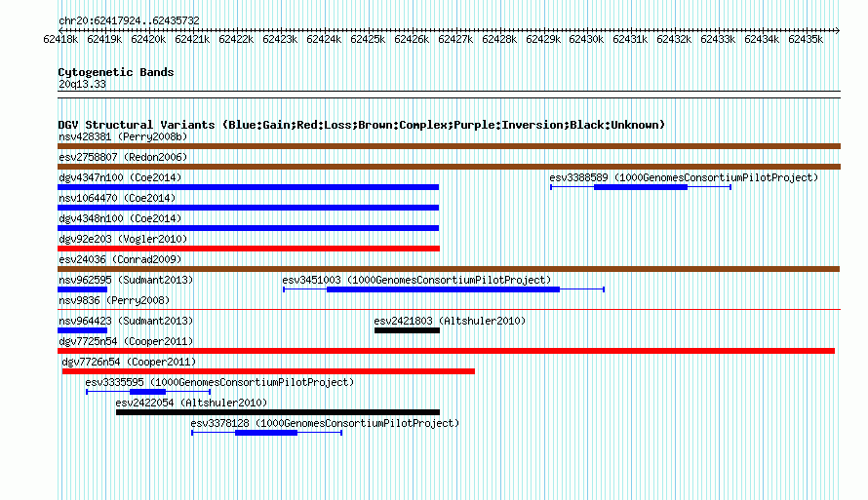Click the esv3335595 variant label
The height and width of the screenshot is (500, 868).
click(219, 382)
